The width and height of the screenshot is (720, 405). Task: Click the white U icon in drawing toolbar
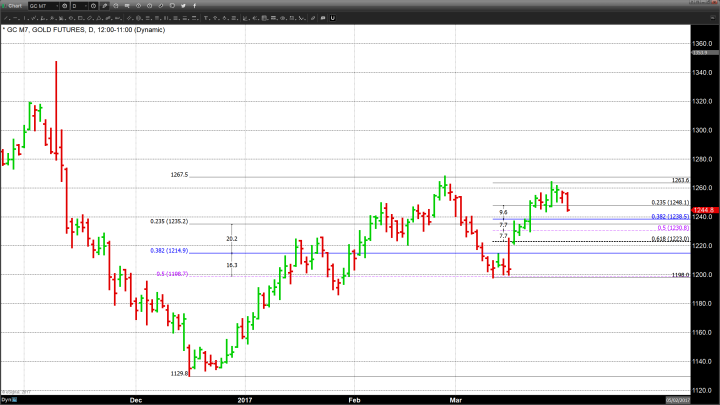tap(332, 17)
